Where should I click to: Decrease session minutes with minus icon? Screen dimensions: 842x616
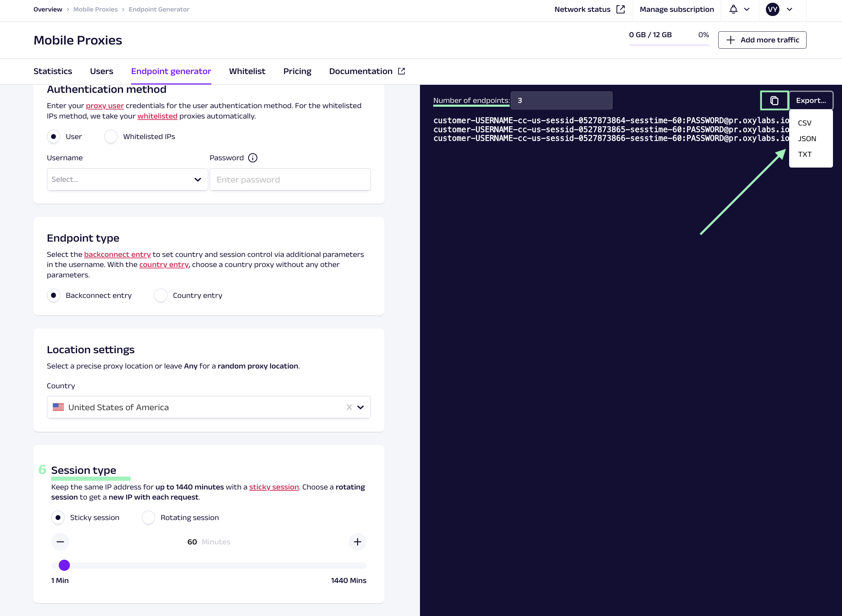60,542
